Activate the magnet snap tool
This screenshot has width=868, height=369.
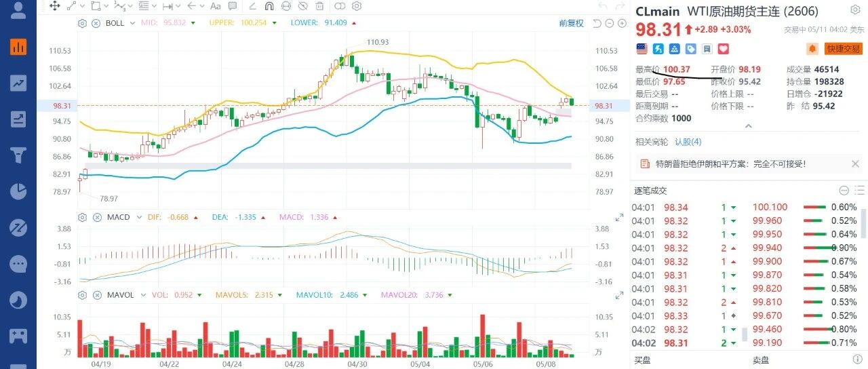(269, 6)
